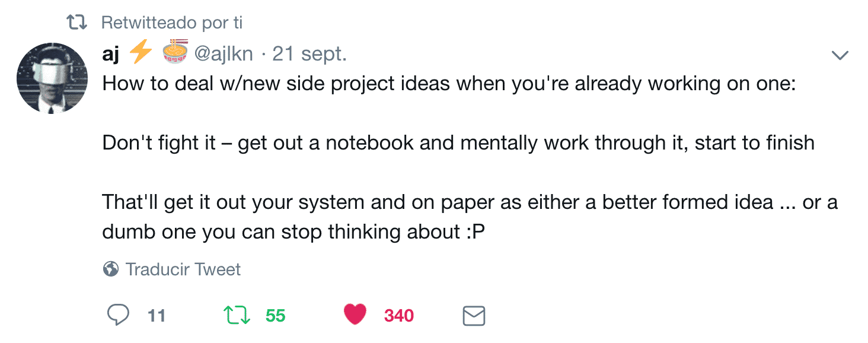Image resolution: width=868 pixels, height=343 pixels.
Task: Send via direct message envelope icon
Action: 474,316
